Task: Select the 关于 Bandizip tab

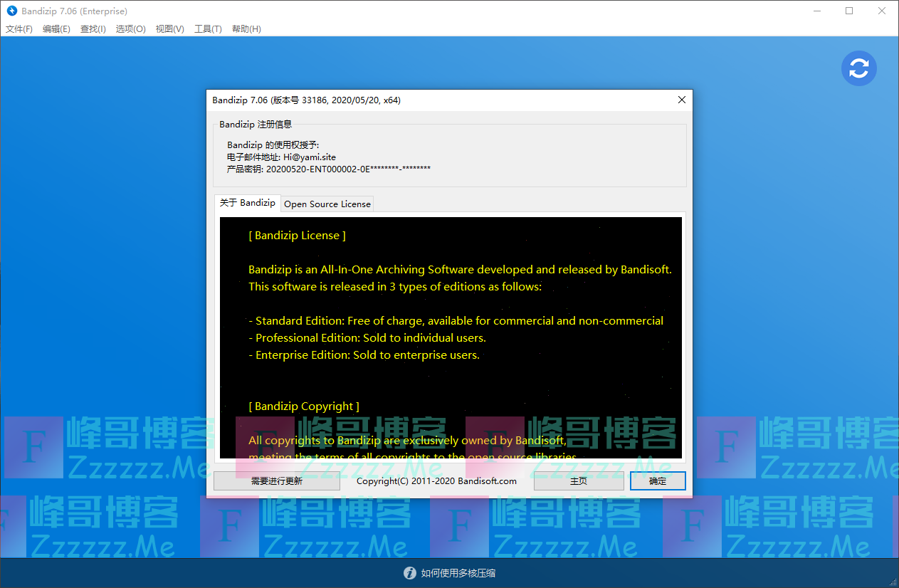Action: tap(247, 203)
